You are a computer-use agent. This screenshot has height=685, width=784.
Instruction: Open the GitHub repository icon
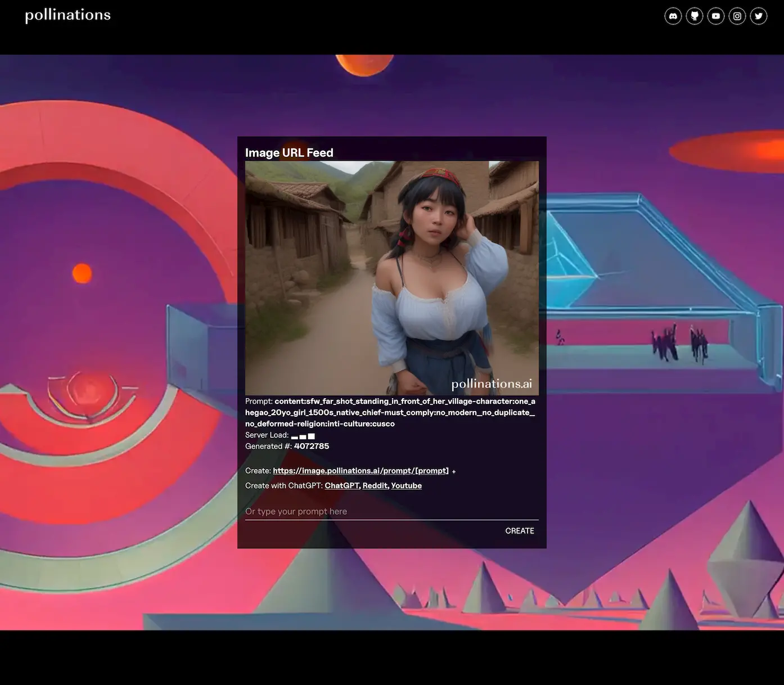(x=694, y=16)
